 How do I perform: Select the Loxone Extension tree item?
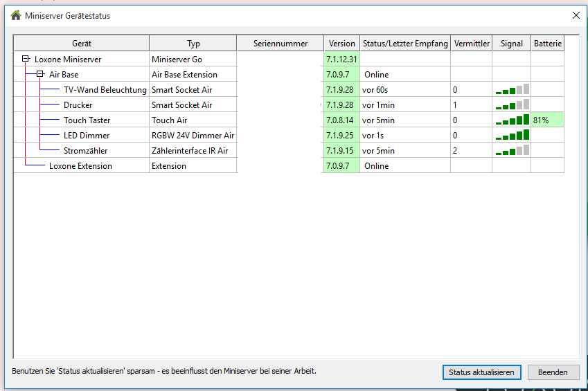[80, 166]
